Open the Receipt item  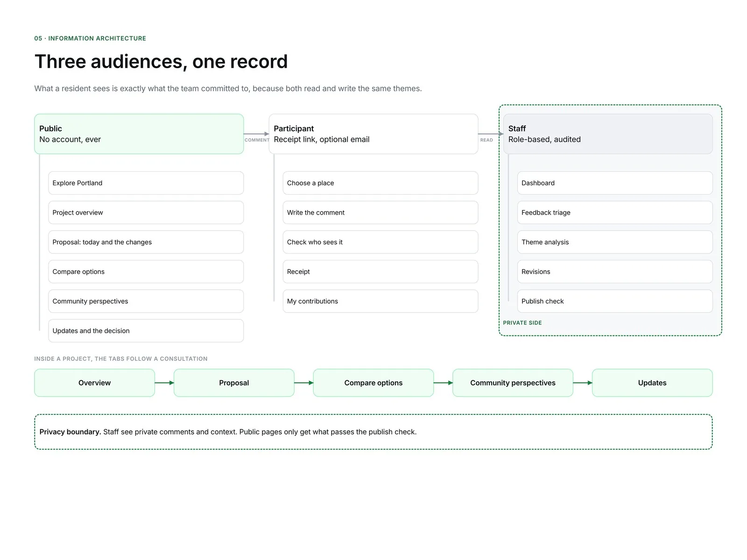point(381,272)
